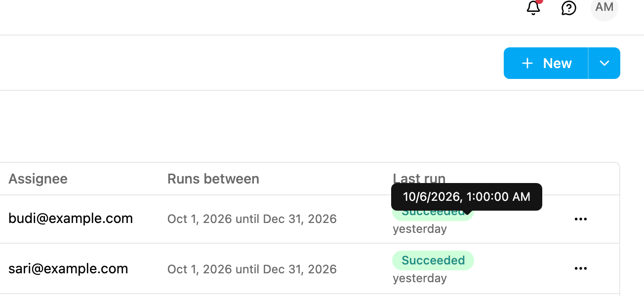Screen dimensions: 644x296
Task: Click the 10/6/2026 timestamp tooltip
Action: pyautogui.click(x=467, y=197)
